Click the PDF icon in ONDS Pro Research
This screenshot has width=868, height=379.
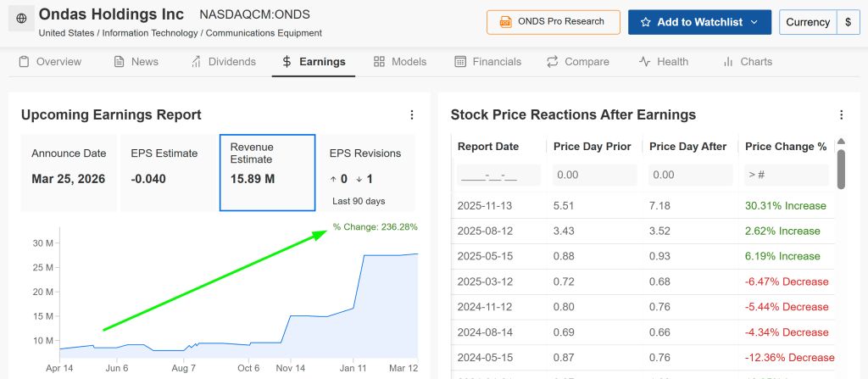pyautogui.click(x=506, y=22)
